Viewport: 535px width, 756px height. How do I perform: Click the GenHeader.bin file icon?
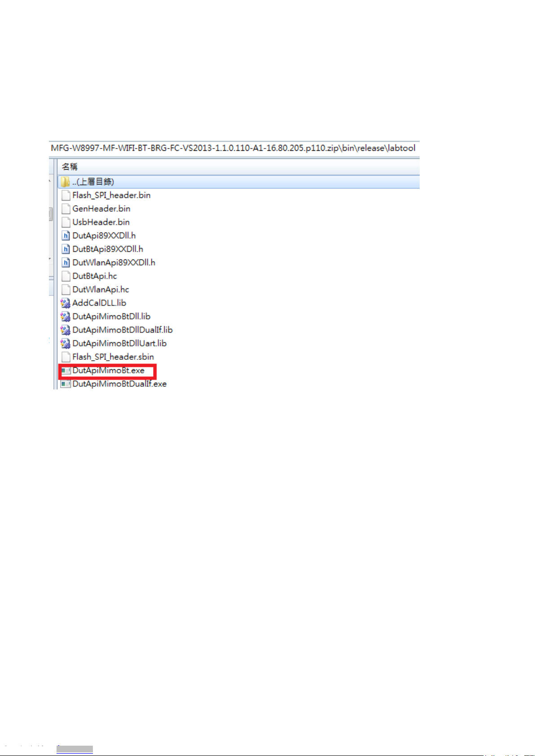(x=66, y=209)
